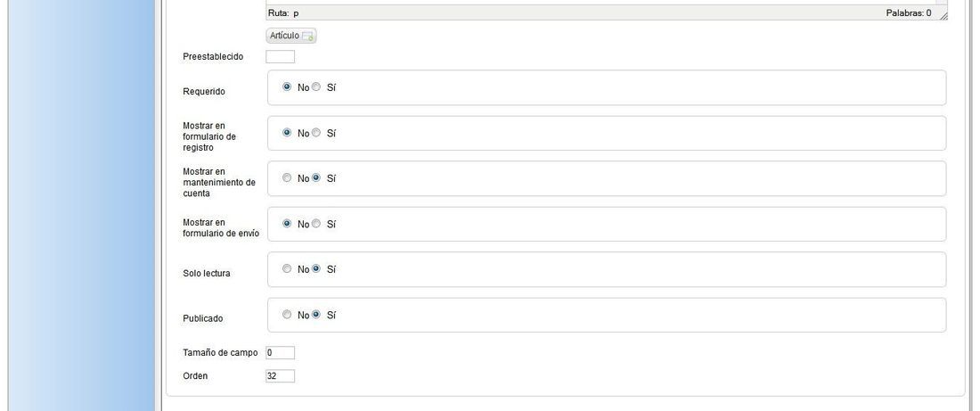Click the article icon on Artículo button
Image resolution: width=980 pixels, height=411 pixels.
pos(307,37)
